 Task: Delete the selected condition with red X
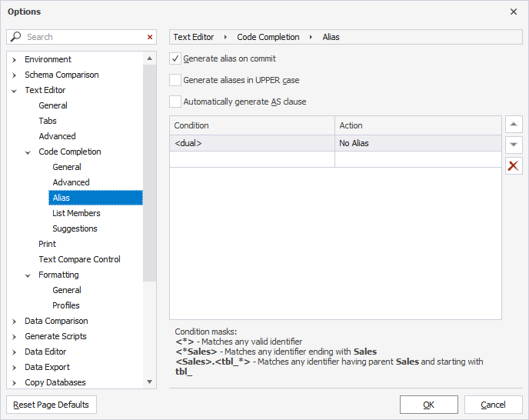point(514,166)
